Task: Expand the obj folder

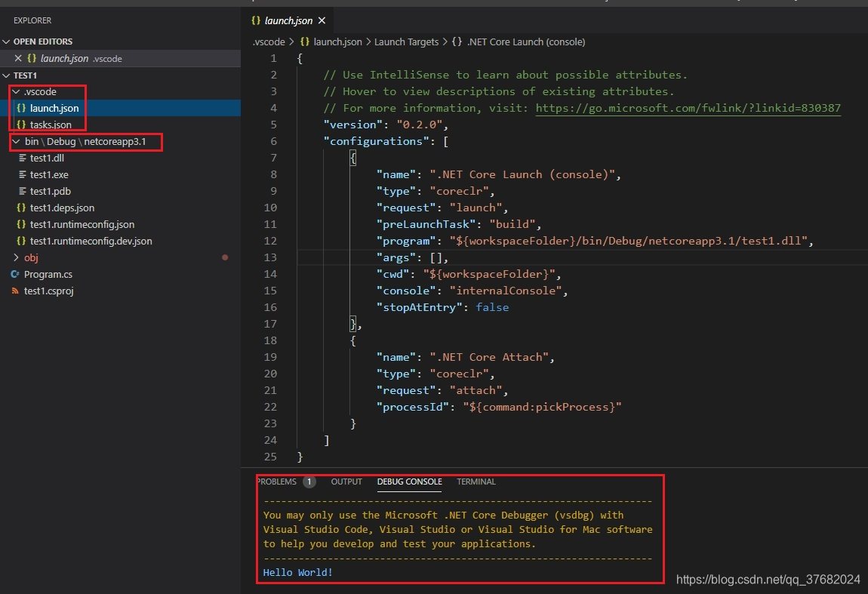Action: click(x=17, y=257)
